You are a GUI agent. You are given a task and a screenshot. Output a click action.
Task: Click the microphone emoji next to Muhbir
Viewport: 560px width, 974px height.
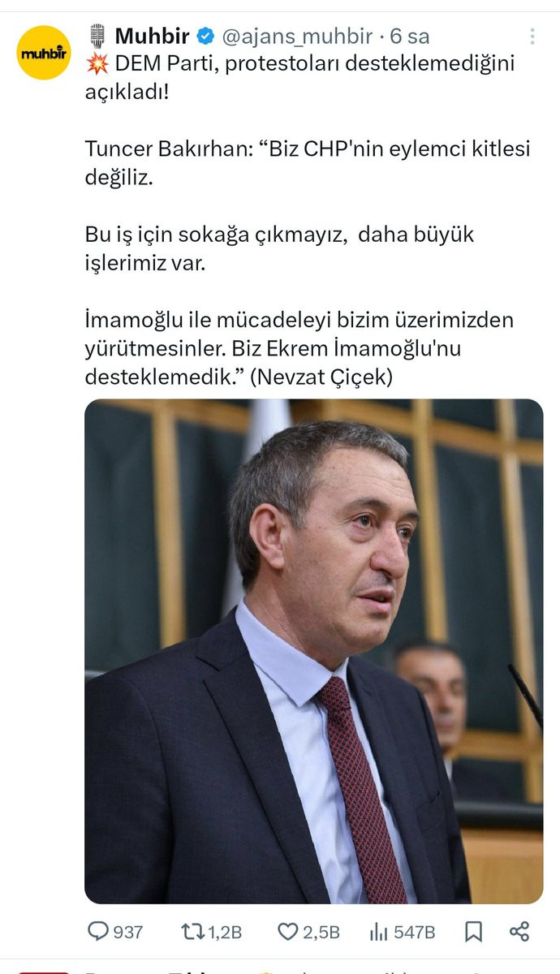point(97,37)
